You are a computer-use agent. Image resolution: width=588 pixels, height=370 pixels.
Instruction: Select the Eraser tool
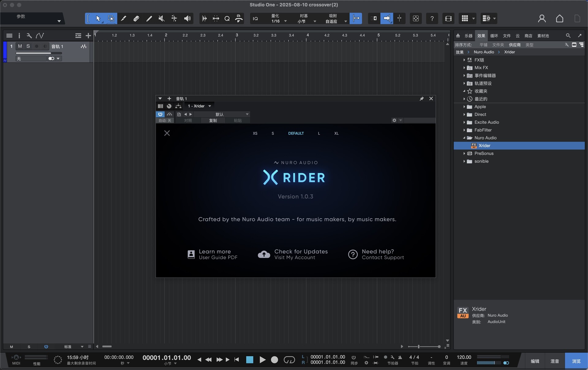tap(136, 19)
